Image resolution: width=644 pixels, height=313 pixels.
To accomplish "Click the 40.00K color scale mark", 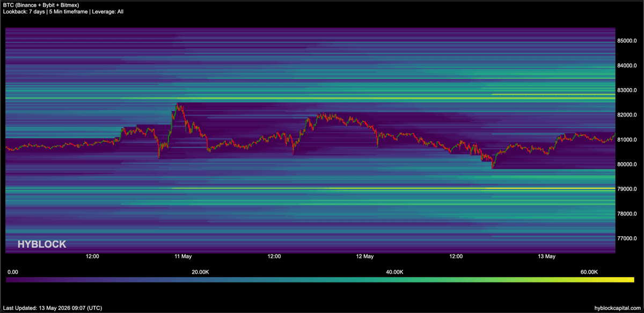I will point(394,272).
